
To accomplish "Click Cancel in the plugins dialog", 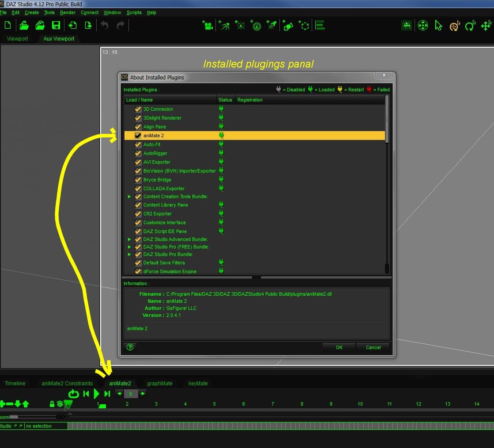I will 373,347.
